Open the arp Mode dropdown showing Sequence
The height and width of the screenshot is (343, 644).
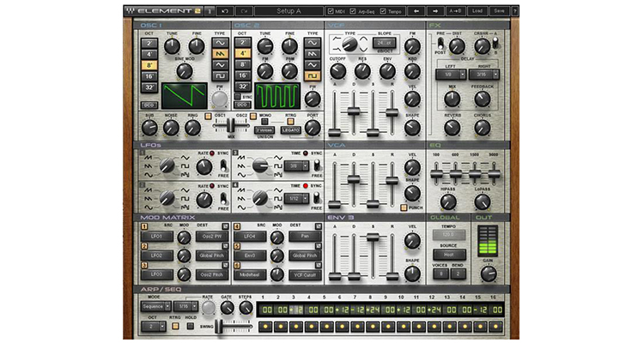pyautogui.click(x=156, y=306)
